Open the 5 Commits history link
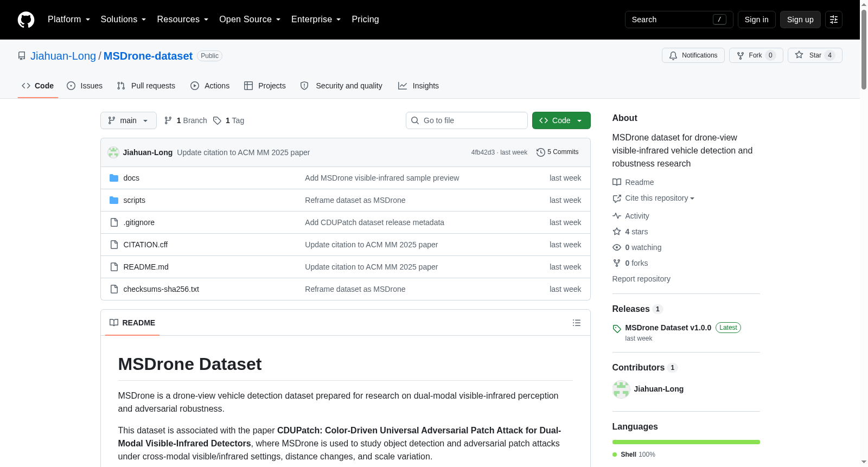The image size is (868, 467). click(x=557, y=152)
